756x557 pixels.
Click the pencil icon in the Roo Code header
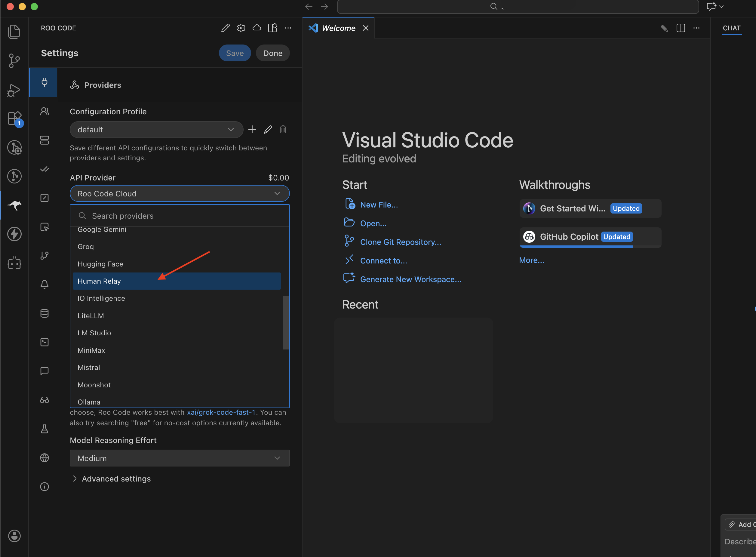[x=226, y=28]
